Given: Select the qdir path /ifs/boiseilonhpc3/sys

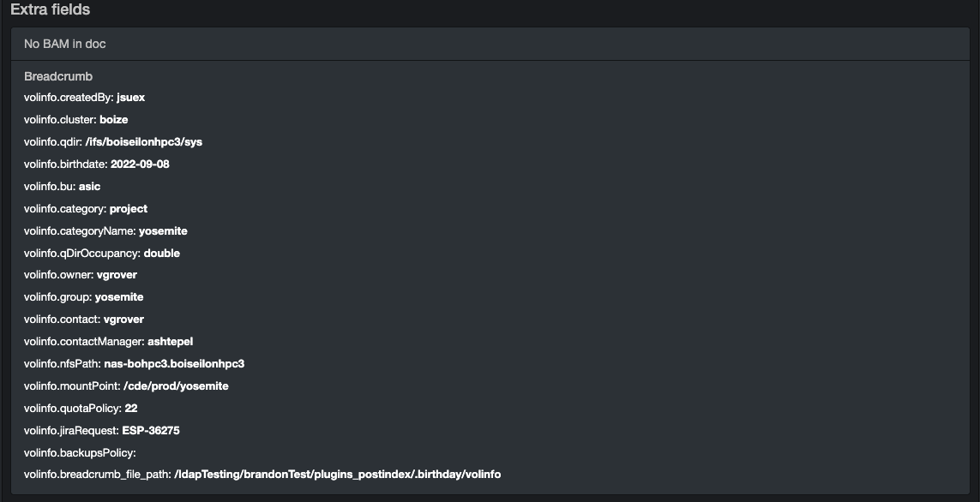Looking at the screenshot, I should click(x=144, y=141).
